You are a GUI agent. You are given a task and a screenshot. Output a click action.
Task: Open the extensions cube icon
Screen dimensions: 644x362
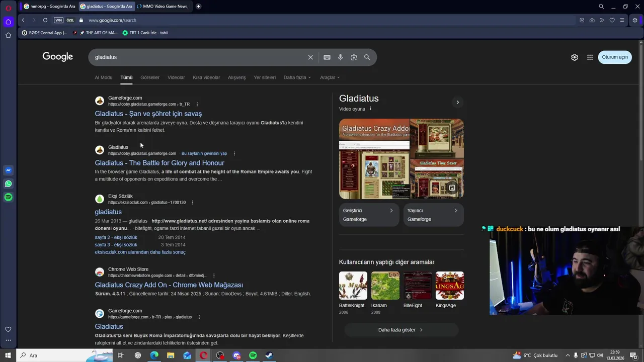point(635,20)
